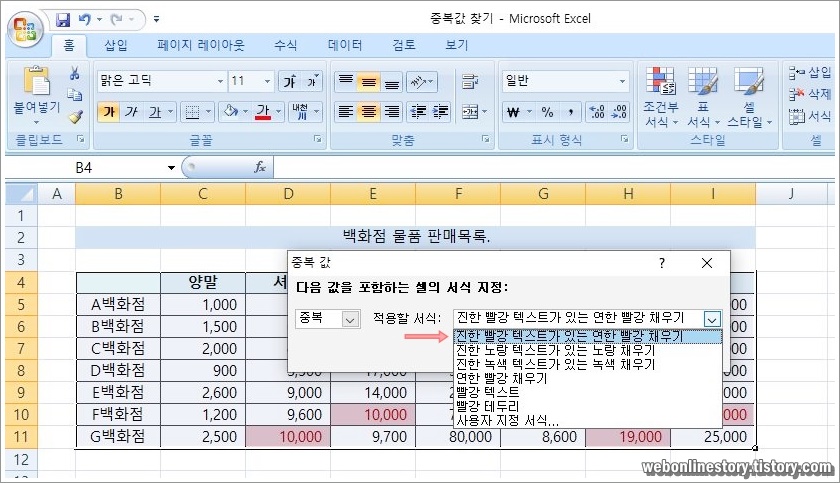Apply cell borders icon
The height and width of the screenshot is (483, 840).
[x=192, y=112]
